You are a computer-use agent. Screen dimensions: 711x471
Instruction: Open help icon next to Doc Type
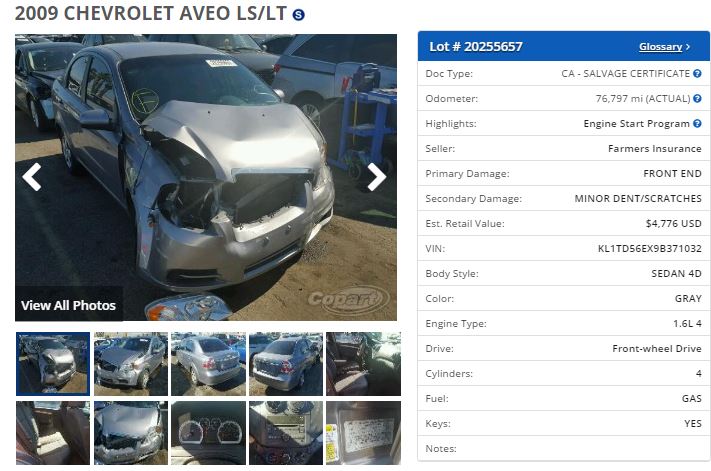(697, 73)
